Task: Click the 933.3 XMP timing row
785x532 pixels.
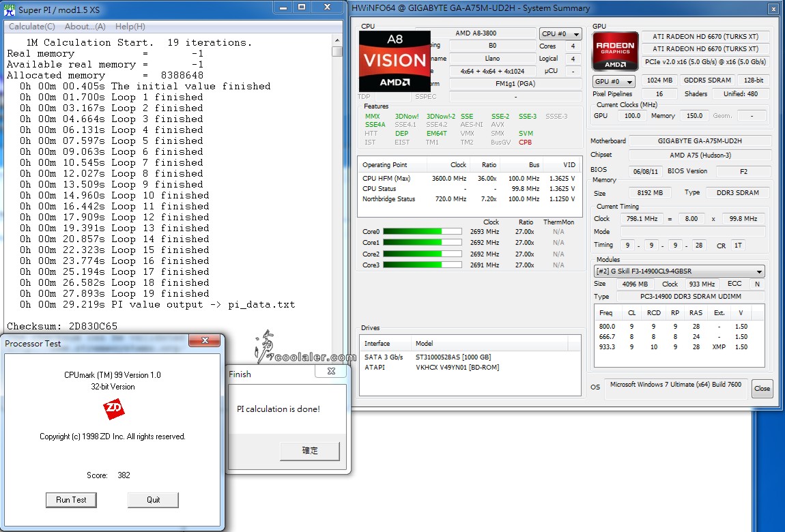Action: coord(679,347)
